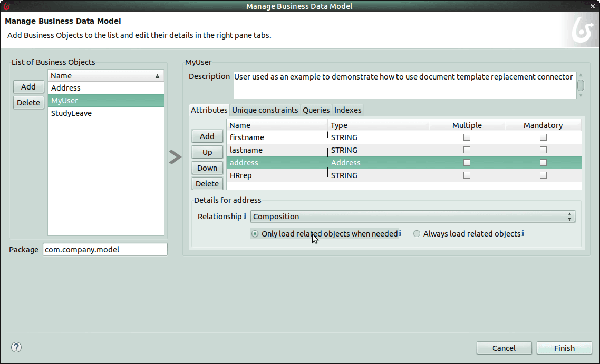Click the scrollbar beside the Description field
Viewport: 600px width, 364px height.
click(579, 84)
